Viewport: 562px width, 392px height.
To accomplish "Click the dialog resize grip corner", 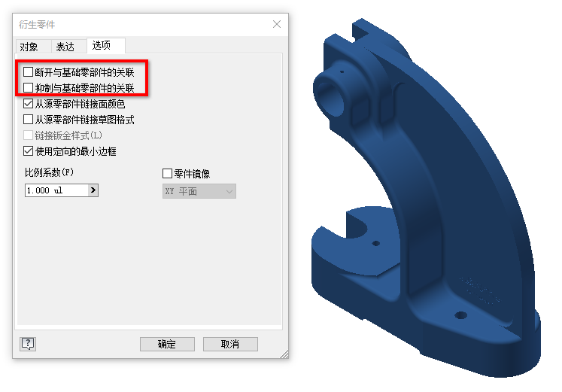I will 284,354.
